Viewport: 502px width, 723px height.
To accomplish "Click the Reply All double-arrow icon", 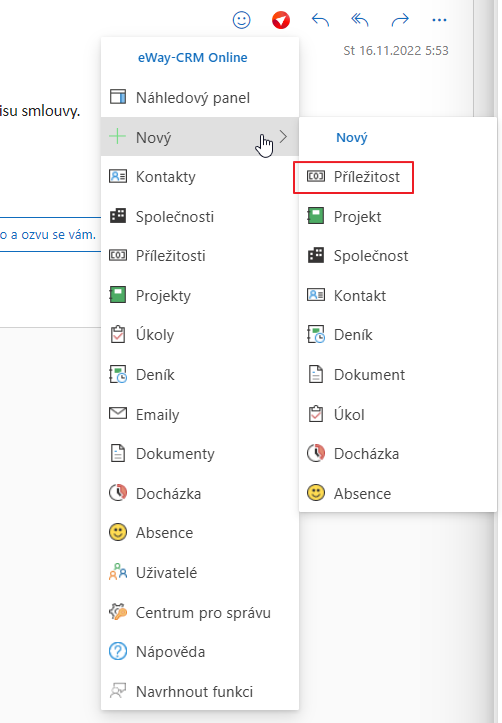I will [360, 20].
